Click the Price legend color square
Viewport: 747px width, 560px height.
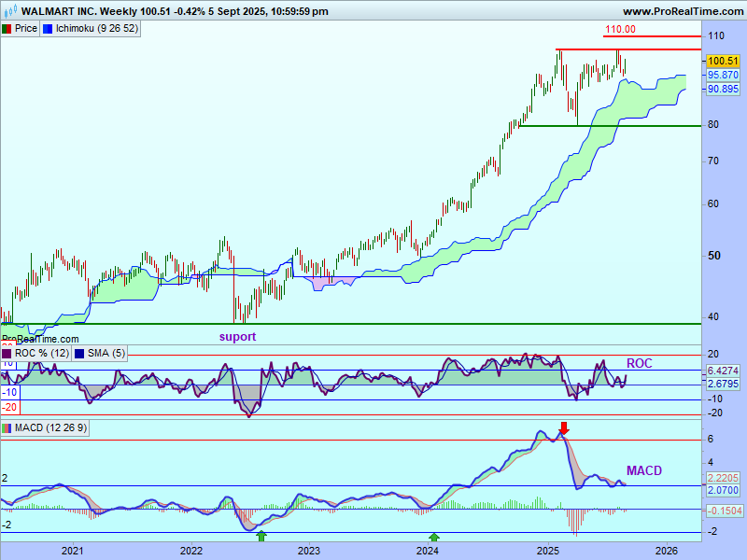7,29
